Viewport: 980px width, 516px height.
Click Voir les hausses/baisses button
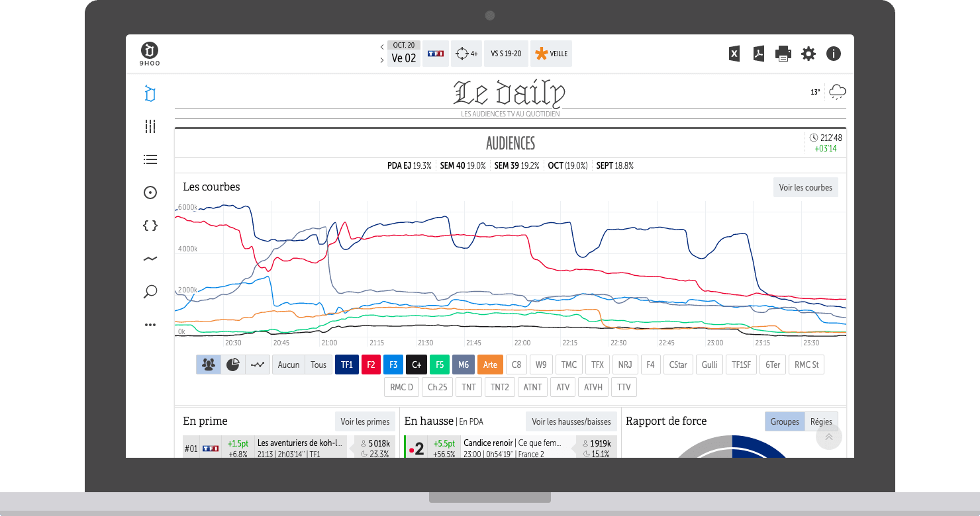coord(571,421)
